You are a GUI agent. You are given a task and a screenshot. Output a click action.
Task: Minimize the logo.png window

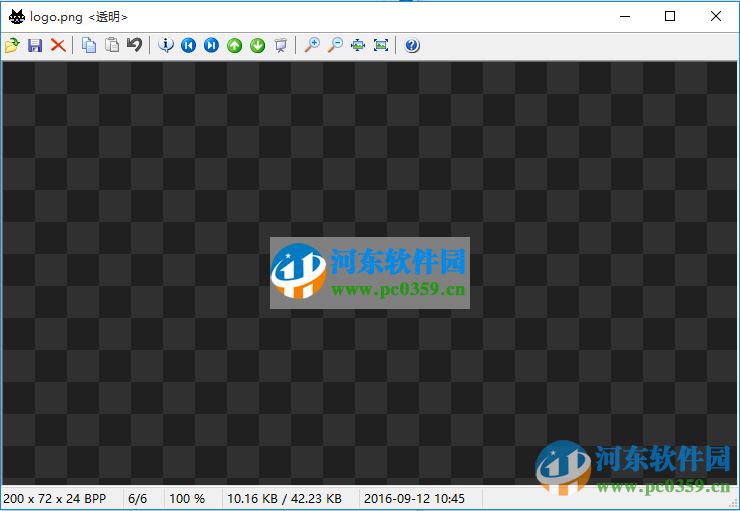tap(625, 17)
